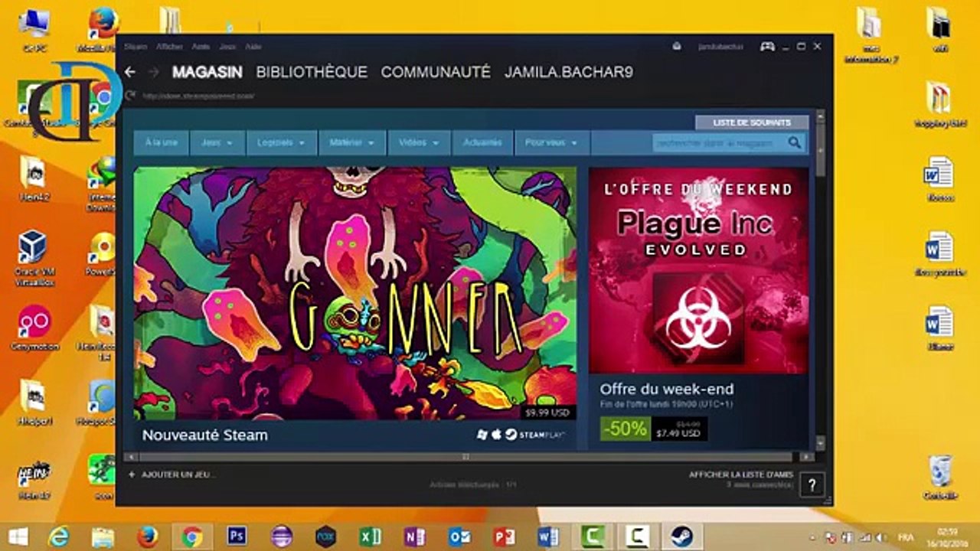This screenshot has width=980, height=551.
Task: Open the account name dropdown in title bar
Action: tap(720, 47)
